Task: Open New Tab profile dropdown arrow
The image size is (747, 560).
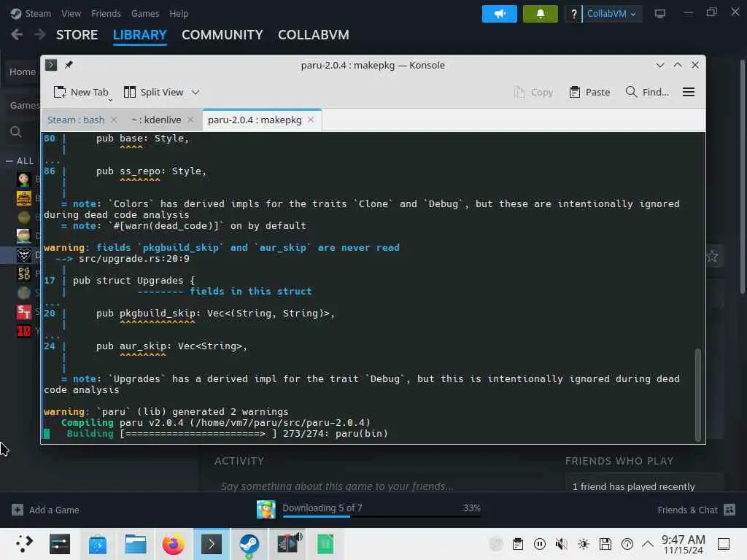Action: 110,100
